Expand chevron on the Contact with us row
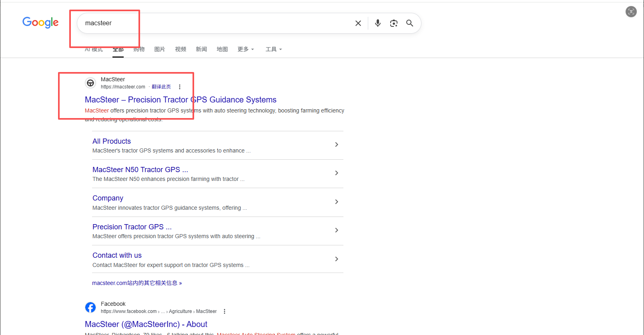This screenshot has width=644, height=335. (337, 259)
